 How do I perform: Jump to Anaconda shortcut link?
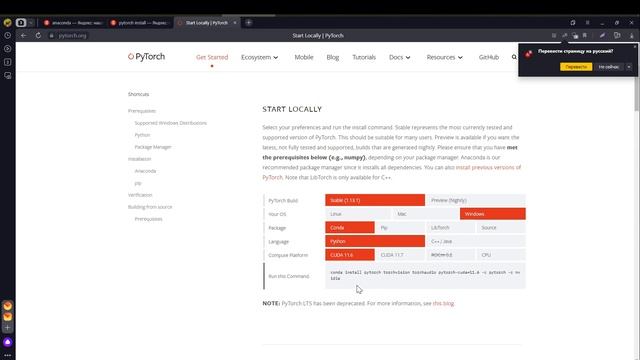point(145,171)
